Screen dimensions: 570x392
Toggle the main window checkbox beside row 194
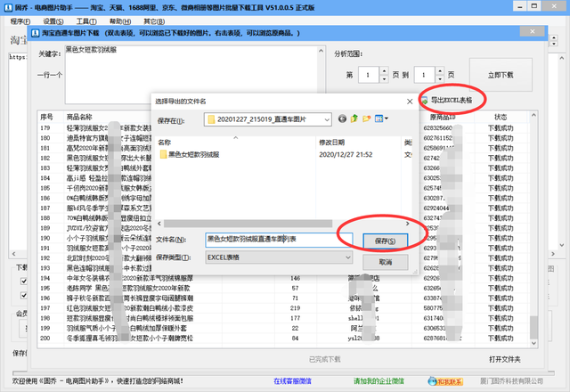click(24, 282)
